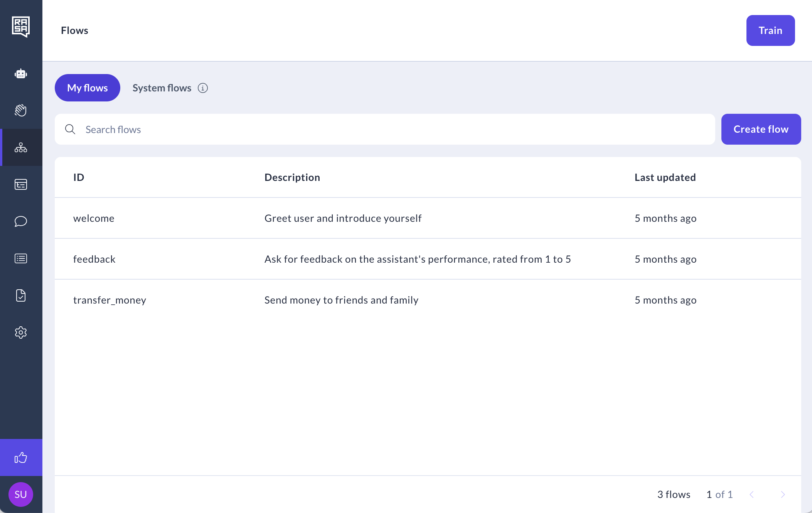812x513 pixels.
Task: Open the responses card sidebar icon
Action: 21,184
